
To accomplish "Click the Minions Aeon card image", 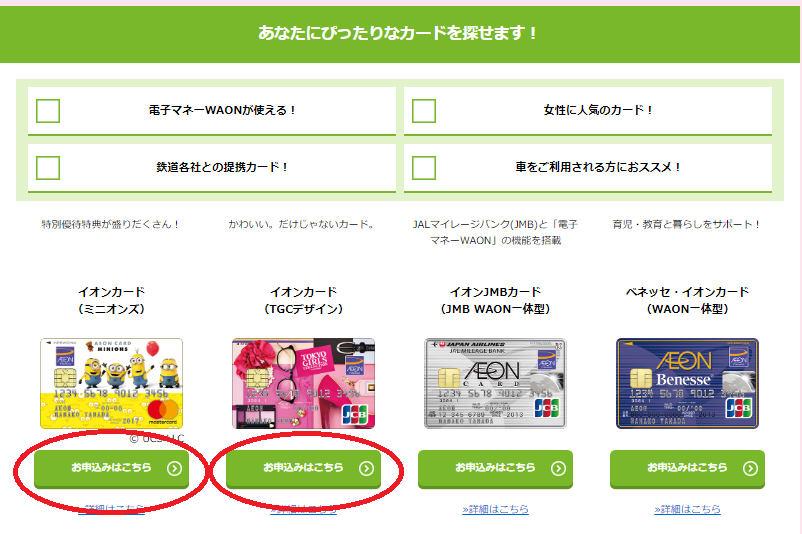I will tap(112, 383).
